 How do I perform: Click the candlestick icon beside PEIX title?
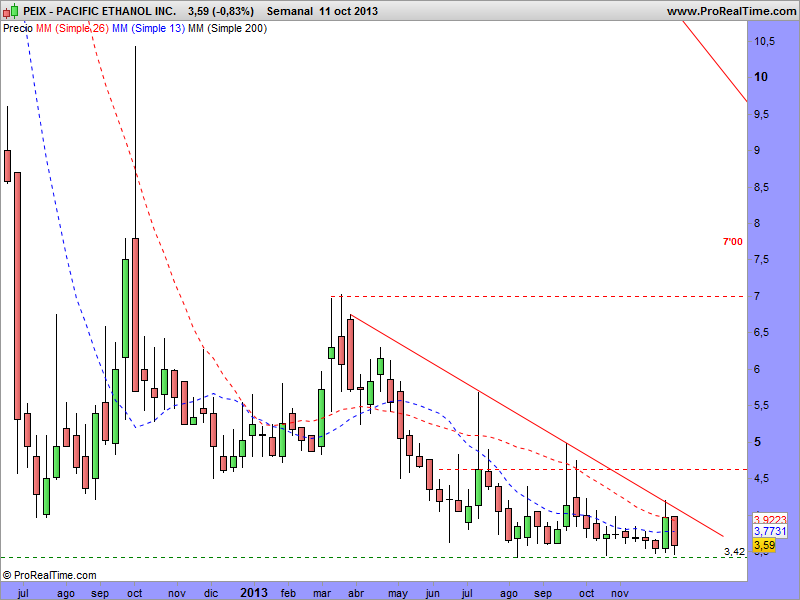[x=11, y=11]
